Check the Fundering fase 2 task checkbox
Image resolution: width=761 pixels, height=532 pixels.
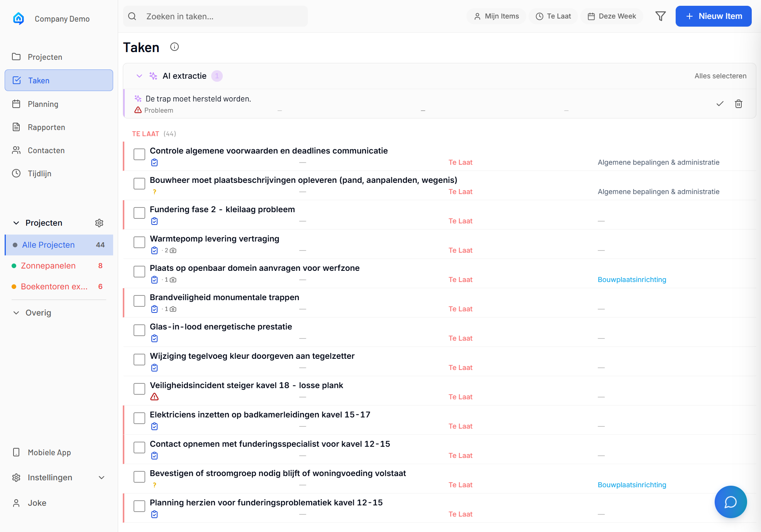[x=139, y=213]
